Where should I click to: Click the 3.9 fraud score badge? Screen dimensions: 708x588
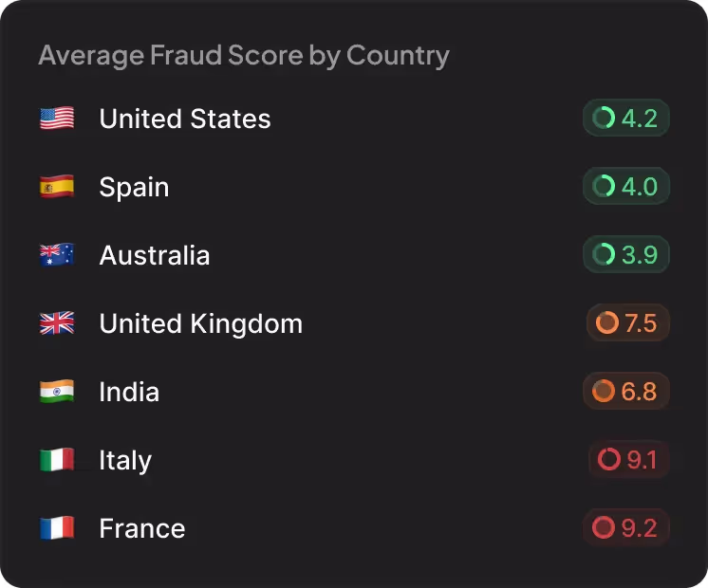tap(626, 255)
